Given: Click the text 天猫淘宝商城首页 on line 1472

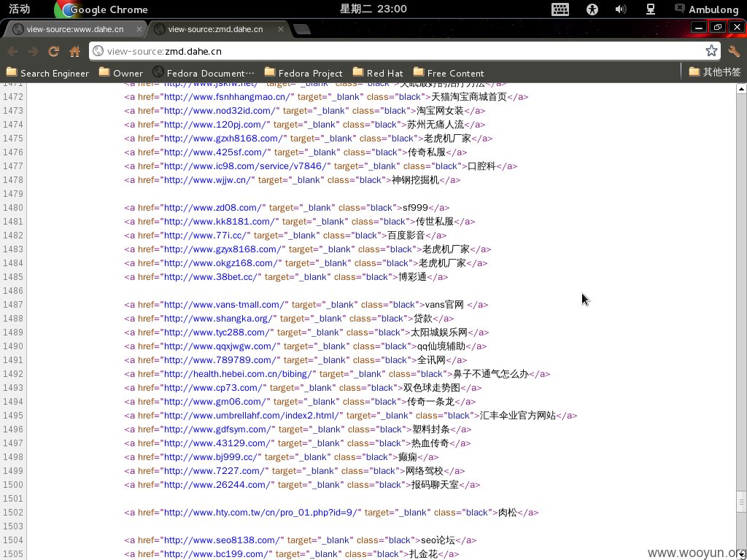Looking at the screenshot, I should point(469,97).
